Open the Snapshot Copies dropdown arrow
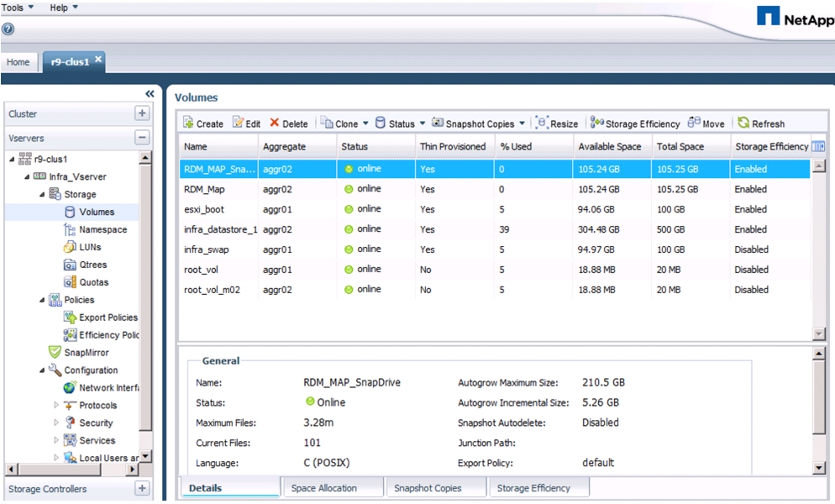 tap(522, 123)
